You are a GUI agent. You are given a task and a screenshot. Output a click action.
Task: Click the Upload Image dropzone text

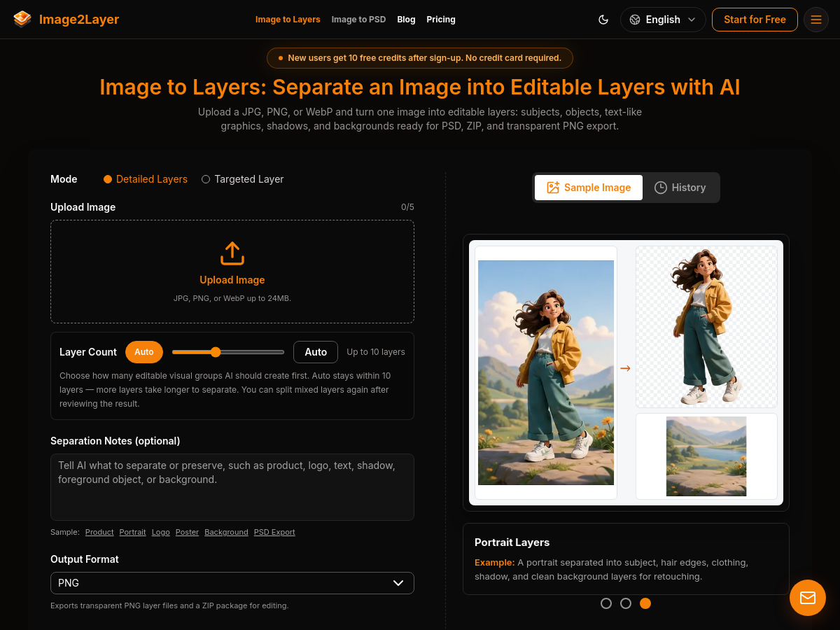232,280
